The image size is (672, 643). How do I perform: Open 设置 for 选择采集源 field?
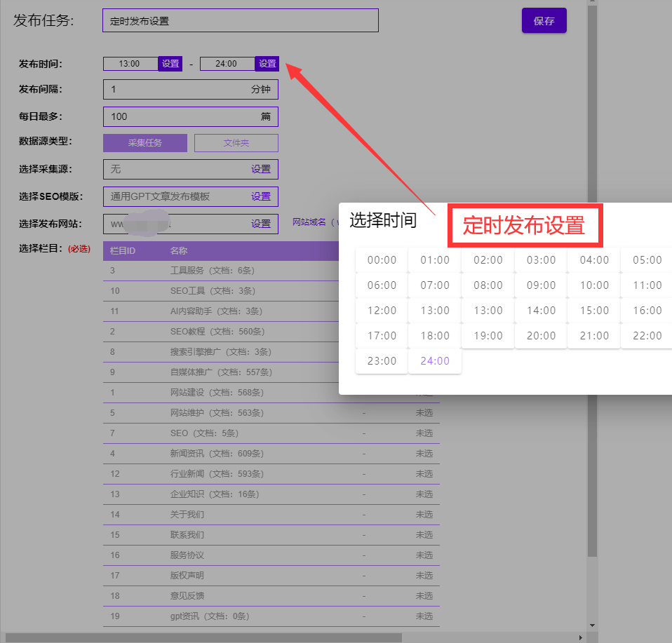pos(261,170)
